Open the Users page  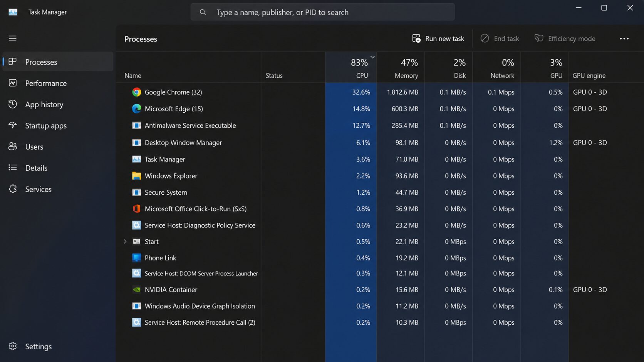(58, 147)
